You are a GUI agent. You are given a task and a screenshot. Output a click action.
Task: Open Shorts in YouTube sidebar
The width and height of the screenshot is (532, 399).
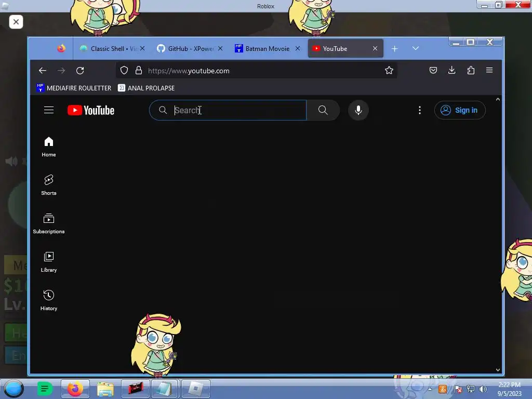click(49, 185)
